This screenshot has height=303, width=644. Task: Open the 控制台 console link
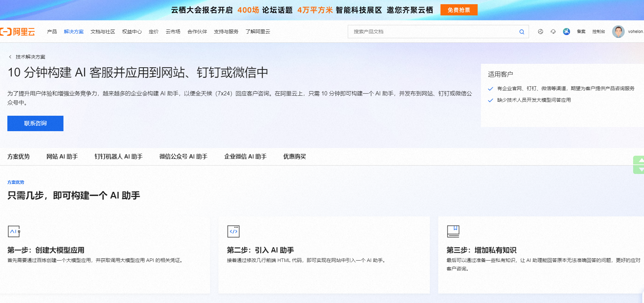click(599, 32)
